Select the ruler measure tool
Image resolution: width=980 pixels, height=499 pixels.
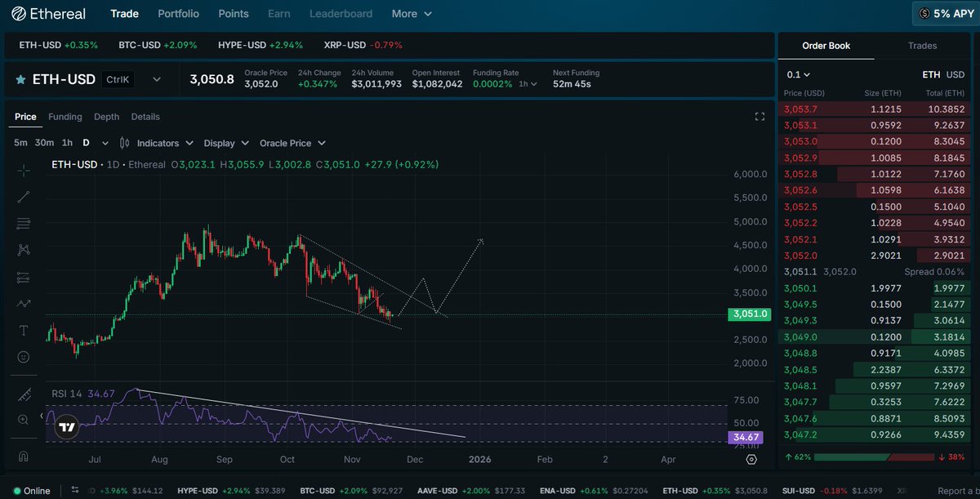click(x=24, y=394)
